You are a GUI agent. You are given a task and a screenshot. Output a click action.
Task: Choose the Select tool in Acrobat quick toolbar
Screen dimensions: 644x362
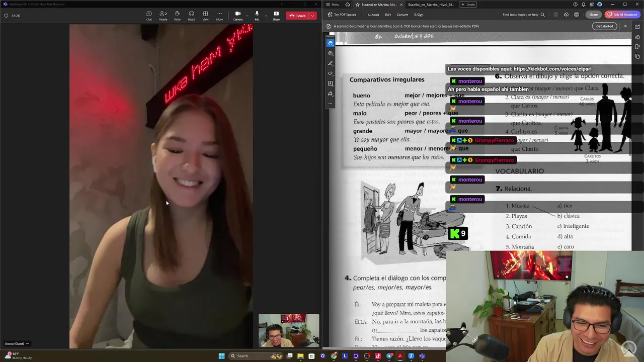(x=331, y=43)
